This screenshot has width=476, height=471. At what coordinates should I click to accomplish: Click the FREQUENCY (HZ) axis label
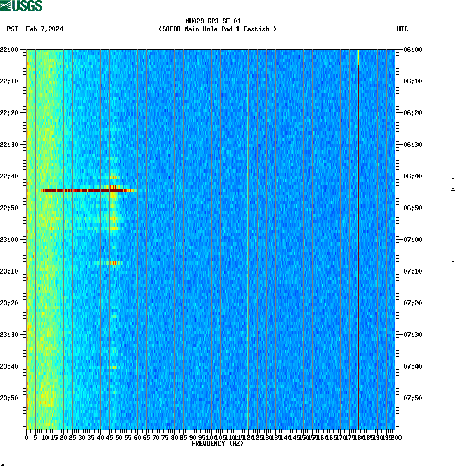[x=218, y=444]
